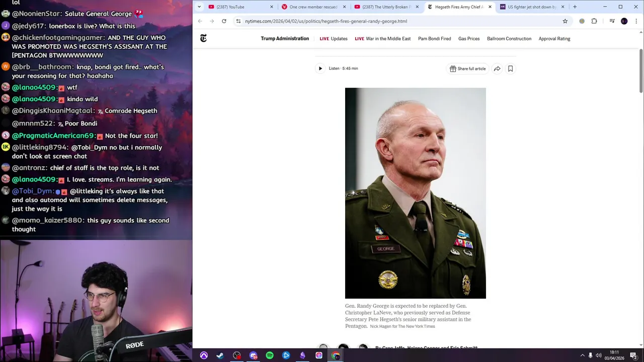
Task: Close the (2387) YouTube tab
Action: 272,7
